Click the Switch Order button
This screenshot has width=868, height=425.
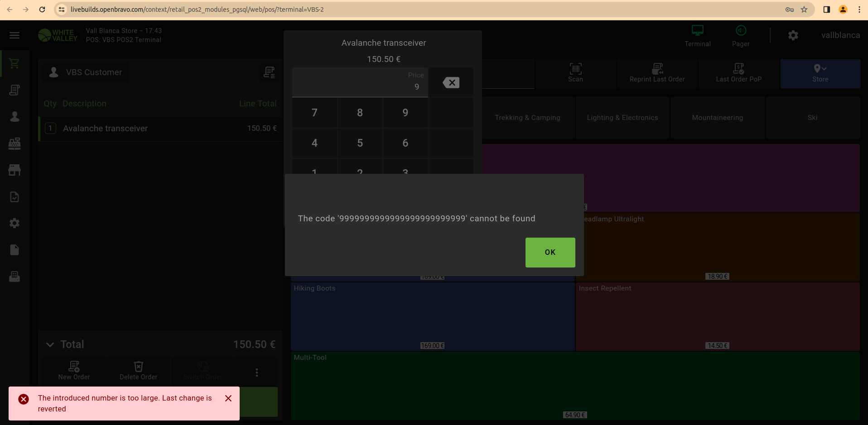click(x=203, y=371)
